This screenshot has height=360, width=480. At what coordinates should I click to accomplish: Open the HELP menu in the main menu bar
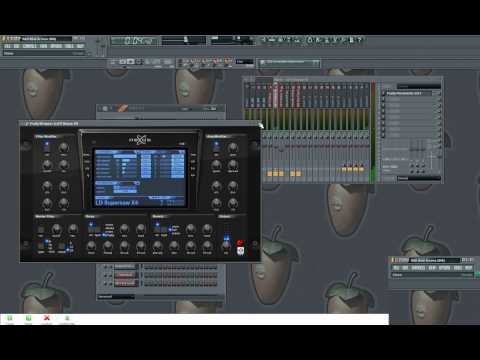(x=80, y=46)
